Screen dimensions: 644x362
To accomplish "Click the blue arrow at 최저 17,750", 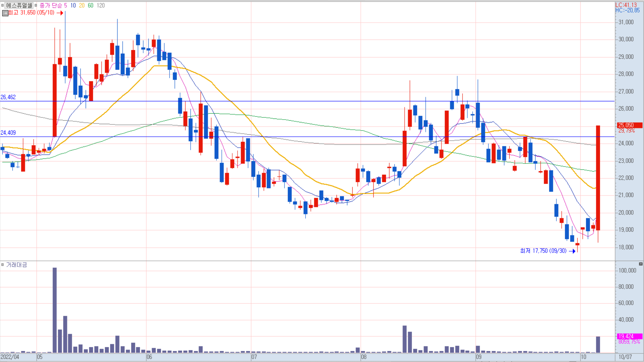I will click(572, 251).
